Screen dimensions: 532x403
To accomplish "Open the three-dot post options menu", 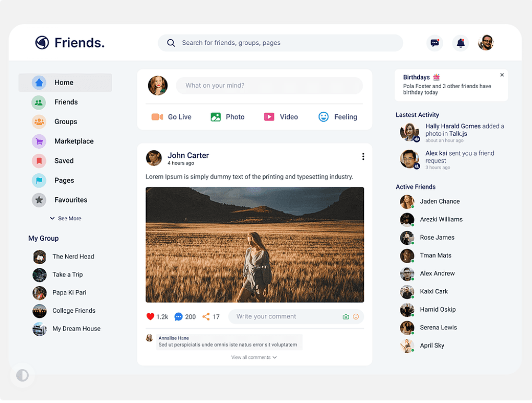I will point(363,156).
